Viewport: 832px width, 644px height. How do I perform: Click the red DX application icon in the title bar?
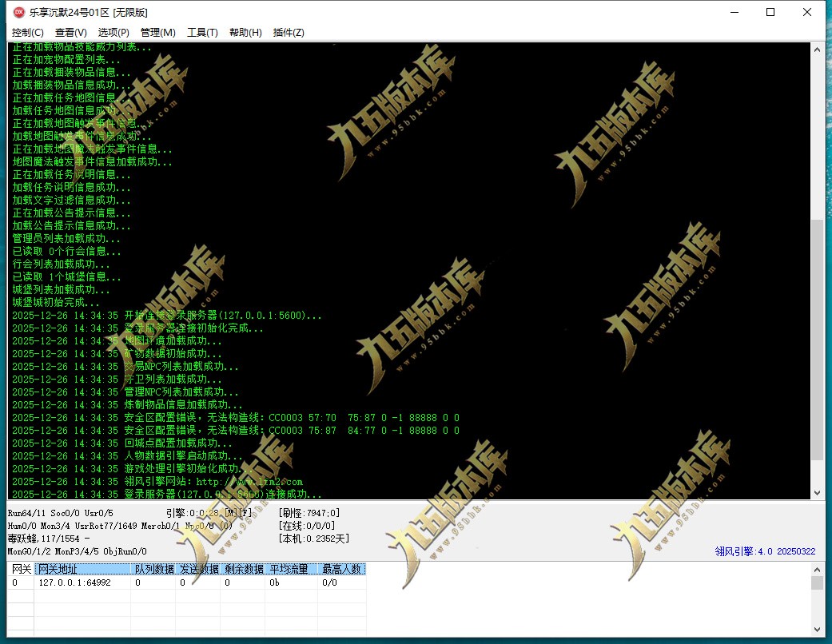point(18,12)
